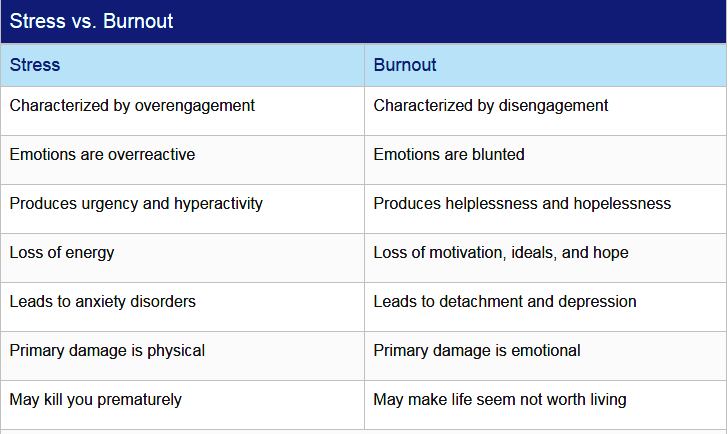Screen dimensions: 728x434
Task: Click the word "Burnout" in the title bar
Action: pyautogui.click(x=138, y=21)
